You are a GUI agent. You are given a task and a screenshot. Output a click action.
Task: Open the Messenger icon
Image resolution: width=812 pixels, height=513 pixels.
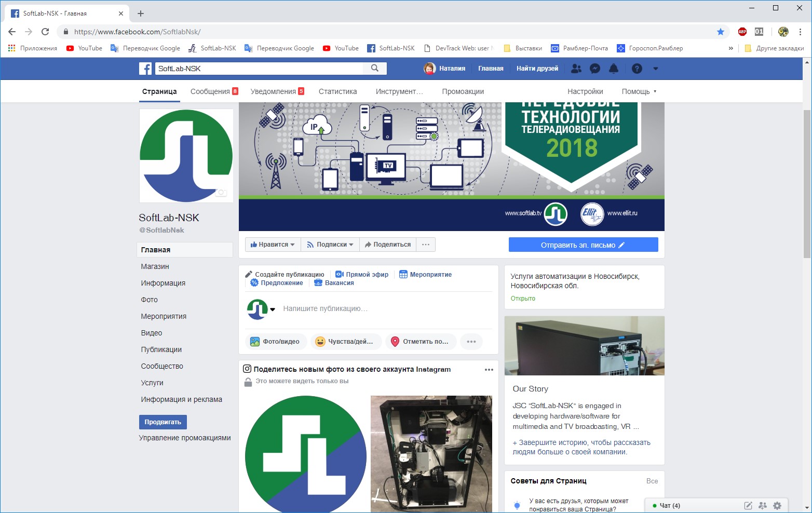pos(595,69)
